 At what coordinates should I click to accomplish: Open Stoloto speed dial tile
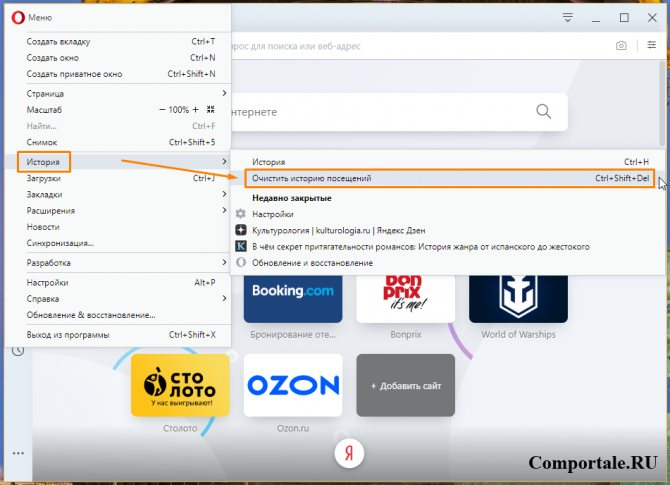click(x=180, y=385)
